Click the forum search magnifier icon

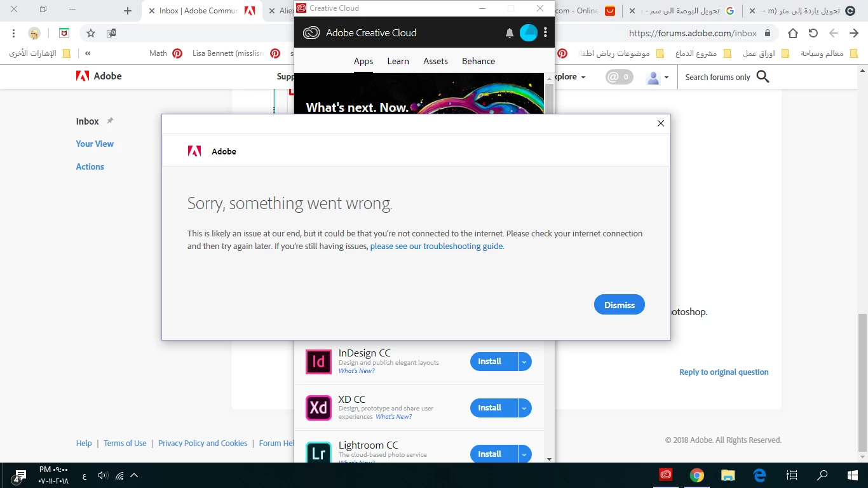763,77
